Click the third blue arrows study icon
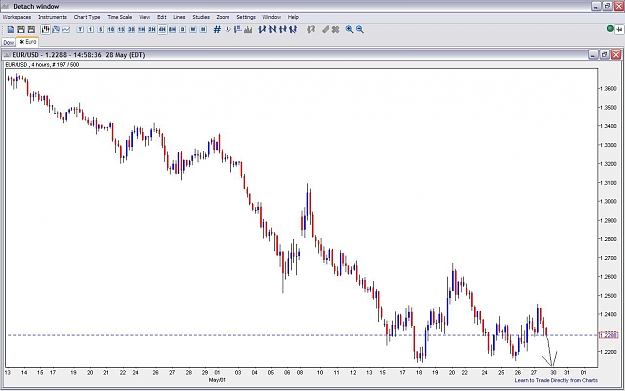 [x=283, y=29]
